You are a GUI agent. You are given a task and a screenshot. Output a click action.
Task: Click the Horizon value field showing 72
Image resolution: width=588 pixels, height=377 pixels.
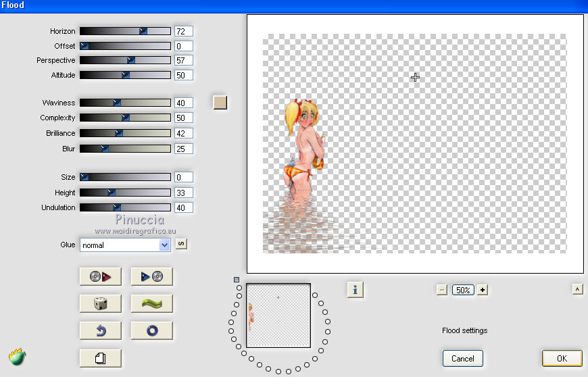click(x=184, y=31)
